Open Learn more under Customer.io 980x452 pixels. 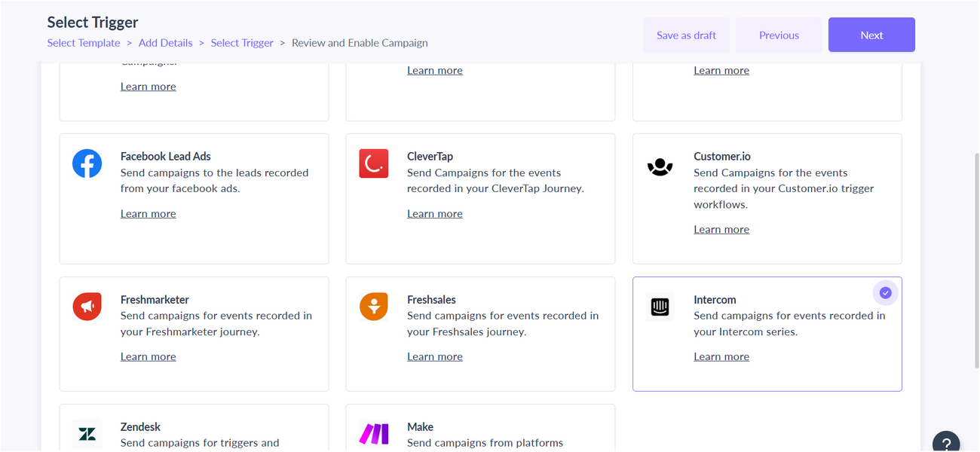(x=721, y=230)
